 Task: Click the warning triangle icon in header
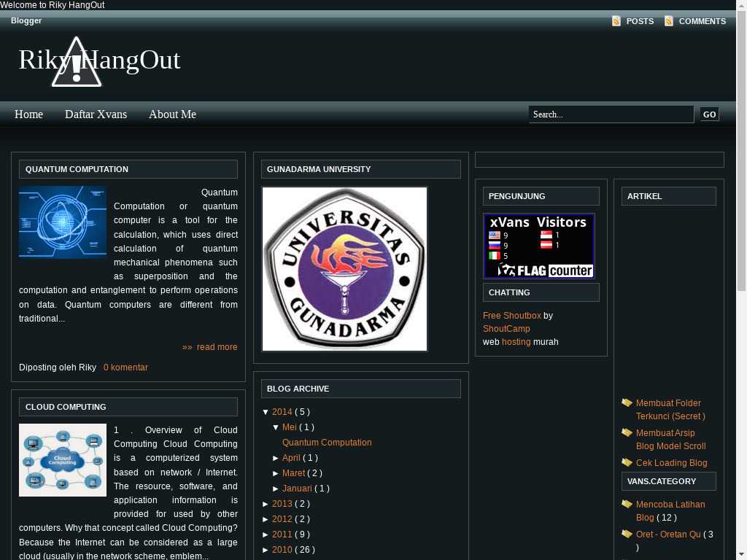77,64
